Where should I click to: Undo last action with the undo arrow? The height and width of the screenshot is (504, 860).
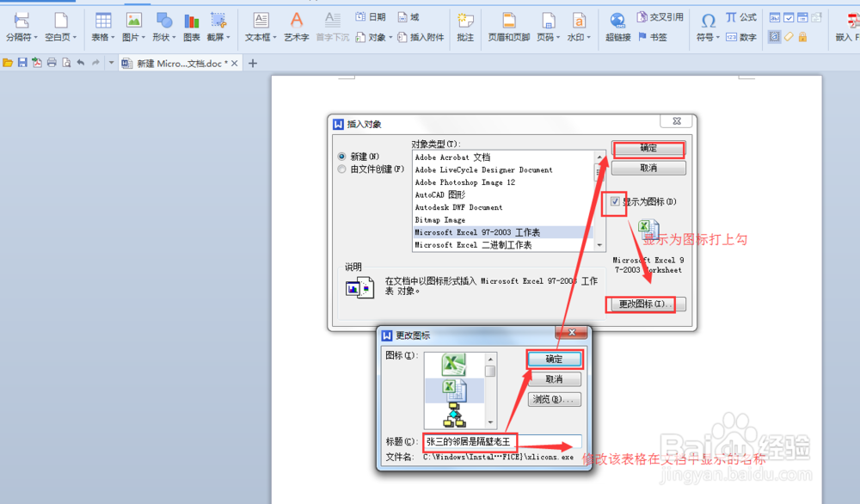tap(81, 63)
